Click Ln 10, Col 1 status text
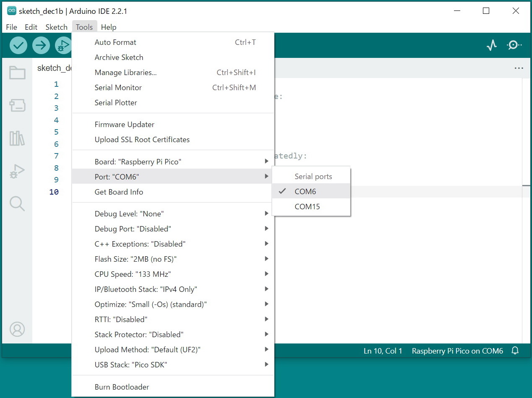 (383, 351)
